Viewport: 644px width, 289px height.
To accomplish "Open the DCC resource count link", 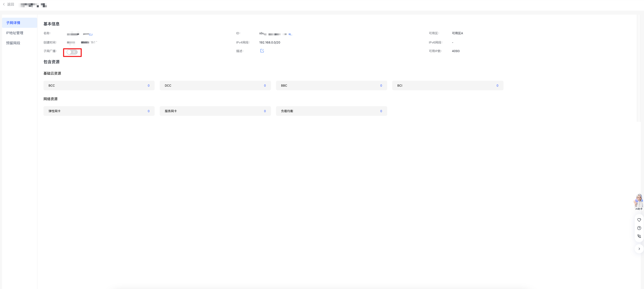I will click(265, 86).
